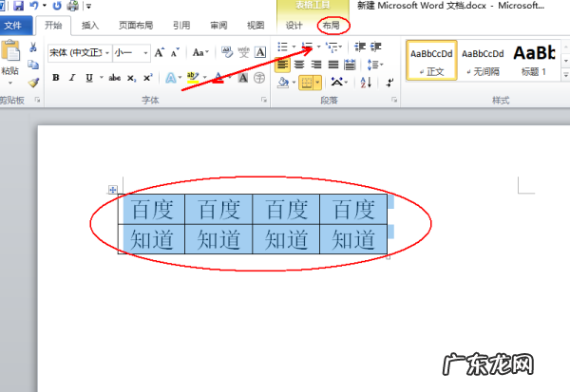The width and height of the screenshot is (570, 392).
Task: Open quick print preview icon
Action: [73, 6]
